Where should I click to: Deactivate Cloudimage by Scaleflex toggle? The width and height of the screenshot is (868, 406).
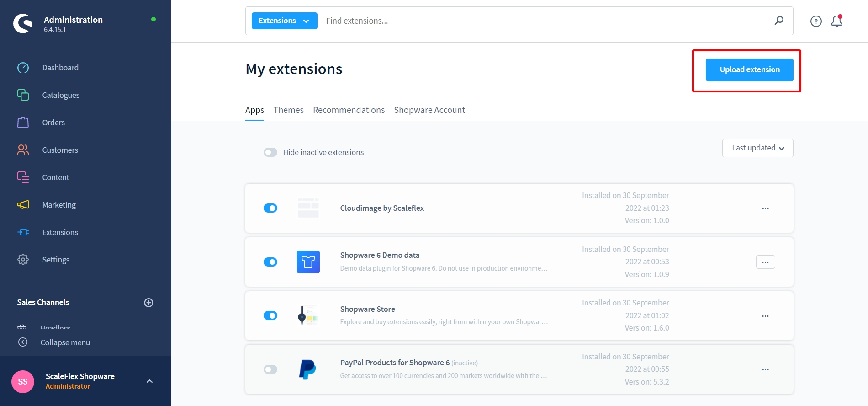click(x=270, y=208)
